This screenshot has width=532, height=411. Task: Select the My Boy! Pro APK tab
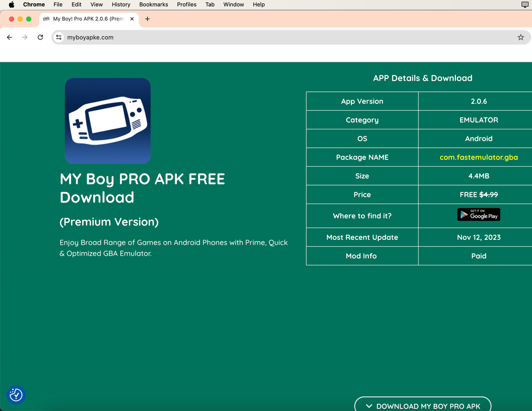click(85, 19)
